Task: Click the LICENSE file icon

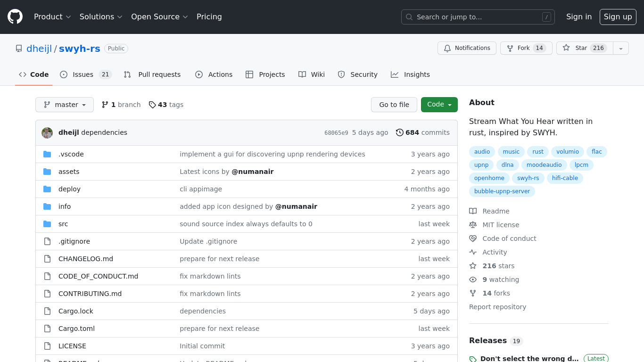Action: click(47, 346)
